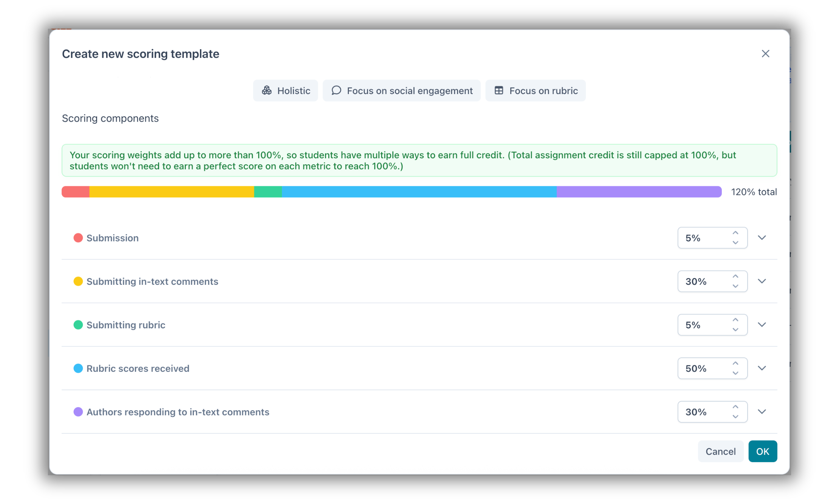
Task: Expand Submitting in-text comments details
Action: (x=762, y=281)
